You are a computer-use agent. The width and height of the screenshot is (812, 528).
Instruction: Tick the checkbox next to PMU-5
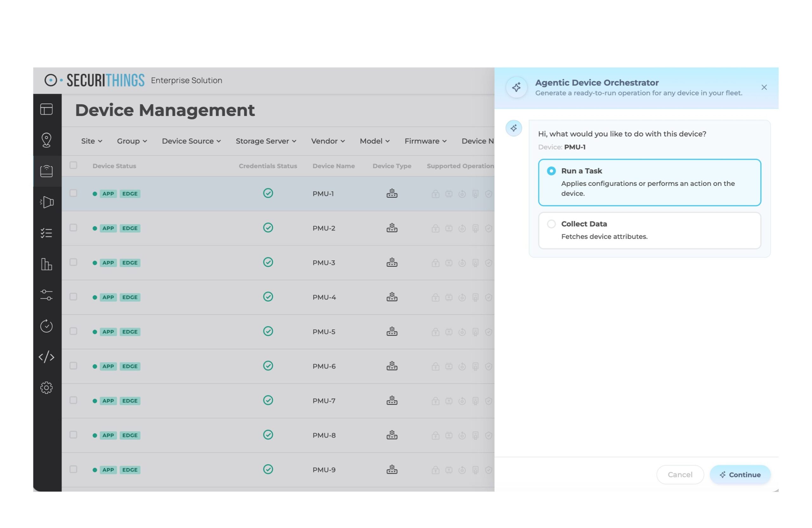click(x=73, y=331)
